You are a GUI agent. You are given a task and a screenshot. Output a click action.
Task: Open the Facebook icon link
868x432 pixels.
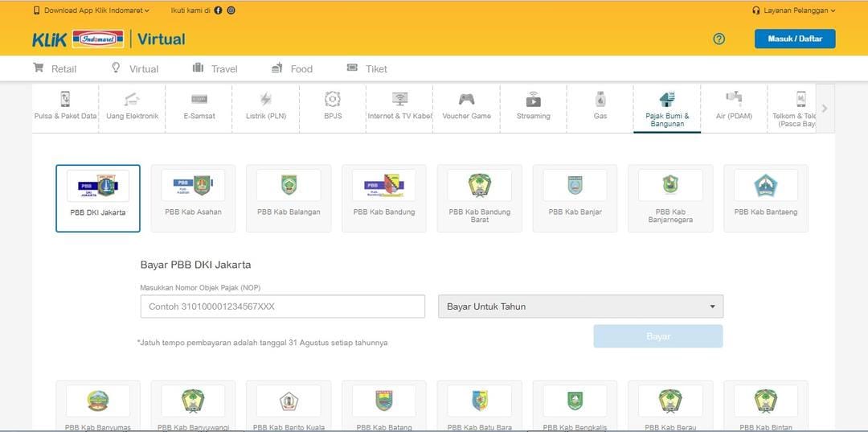pos(218,10)
